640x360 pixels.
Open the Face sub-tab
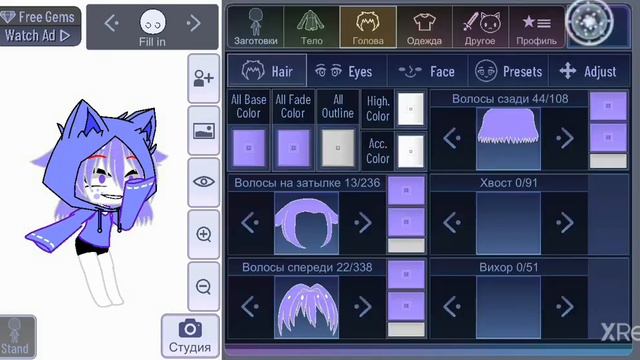427,71
